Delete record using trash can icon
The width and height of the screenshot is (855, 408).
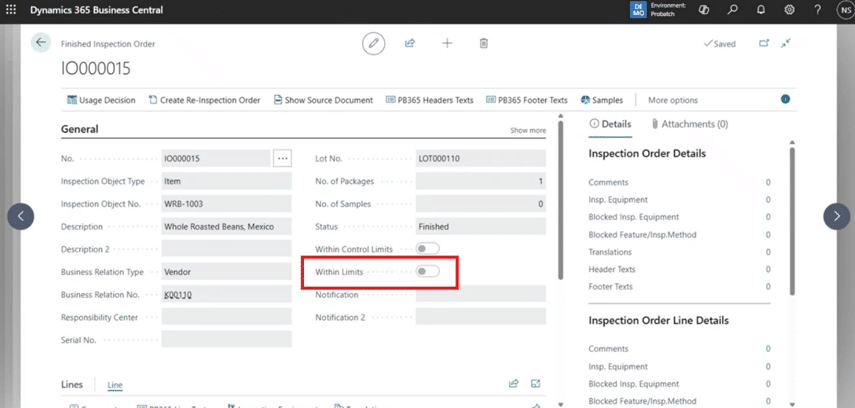tap(484, 43)
